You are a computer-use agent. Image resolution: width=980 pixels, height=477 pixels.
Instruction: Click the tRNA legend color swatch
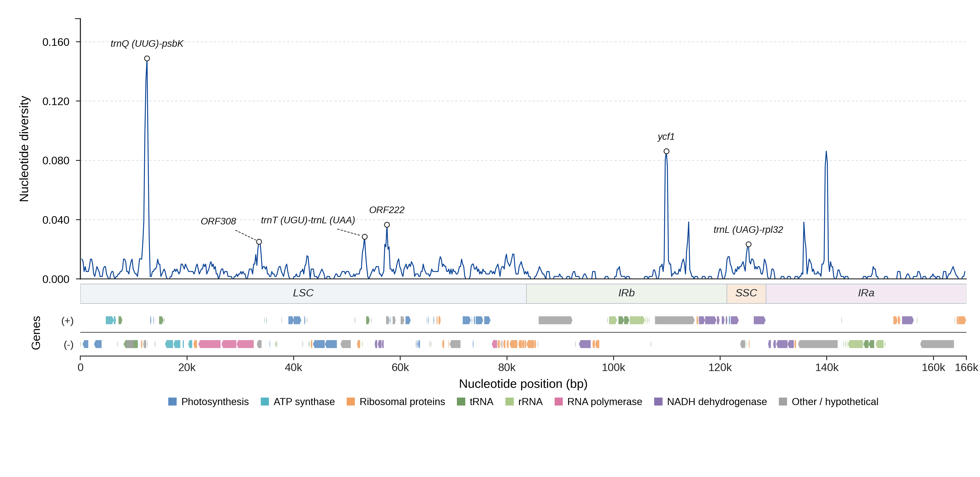pyautogui.click(x=461, y=402)
